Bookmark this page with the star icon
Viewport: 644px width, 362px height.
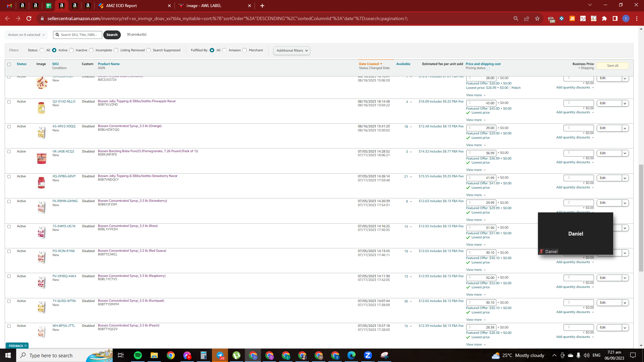click(x=537, y=18)
